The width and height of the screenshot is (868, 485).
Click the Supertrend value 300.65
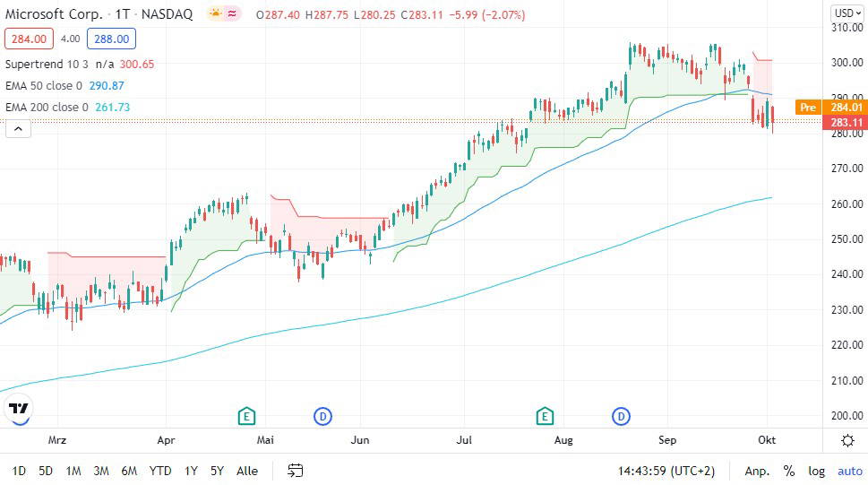[x=137, y=65]
